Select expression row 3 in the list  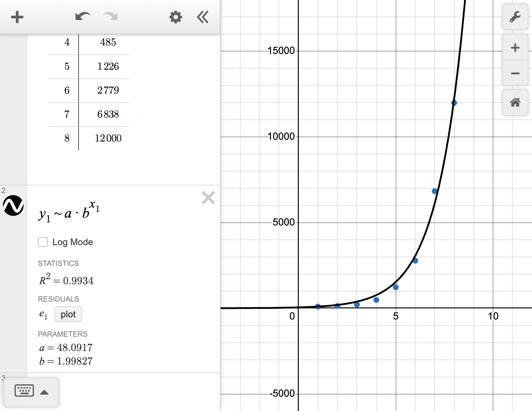click(4, 378)
